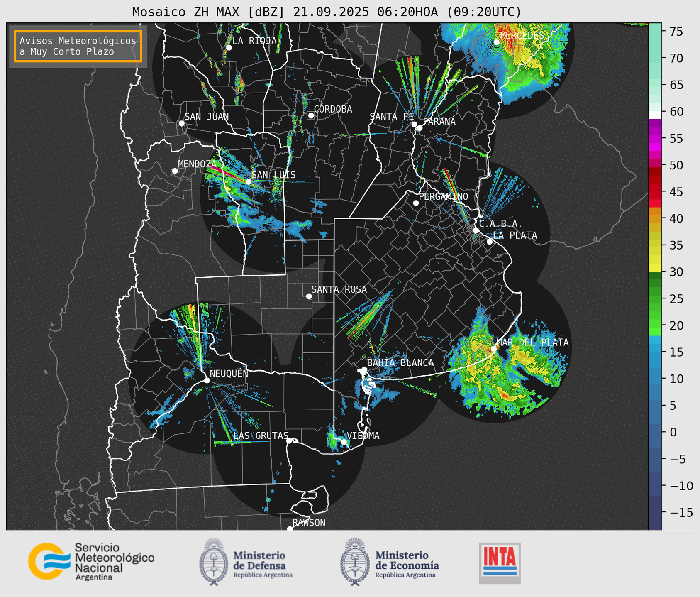This screenshot has width=700, height=597.
Task: Select the LA RIOJA city marker
Action: [x=229, y=48]
